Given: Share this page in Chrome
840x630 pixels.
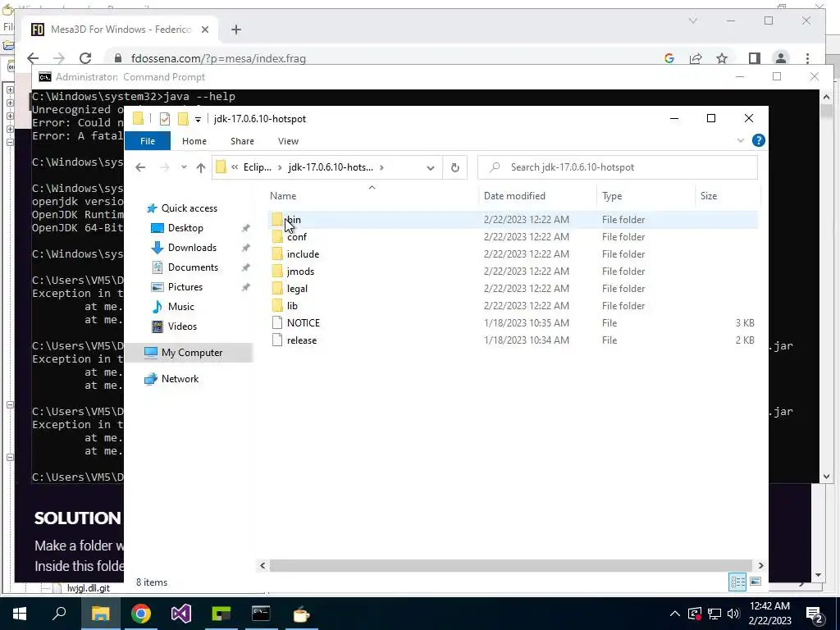Looking at the screenshot, I should (696, 58).
